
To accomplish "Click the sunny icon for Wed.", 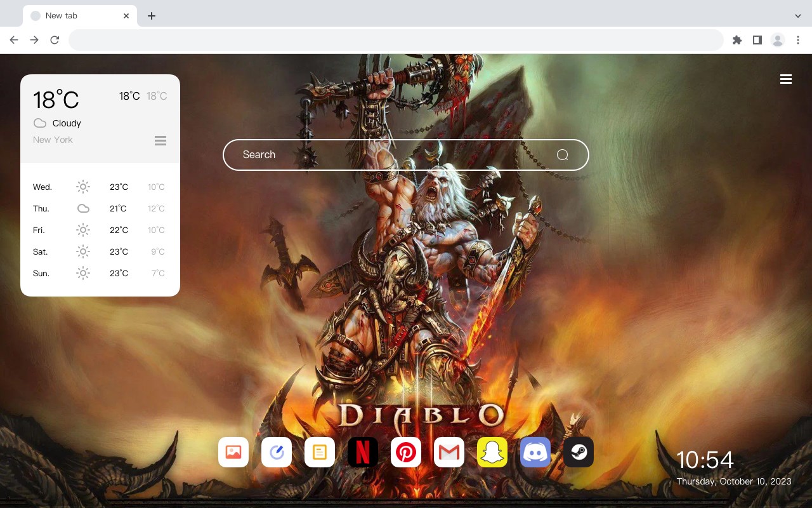I will click(83, 187).
